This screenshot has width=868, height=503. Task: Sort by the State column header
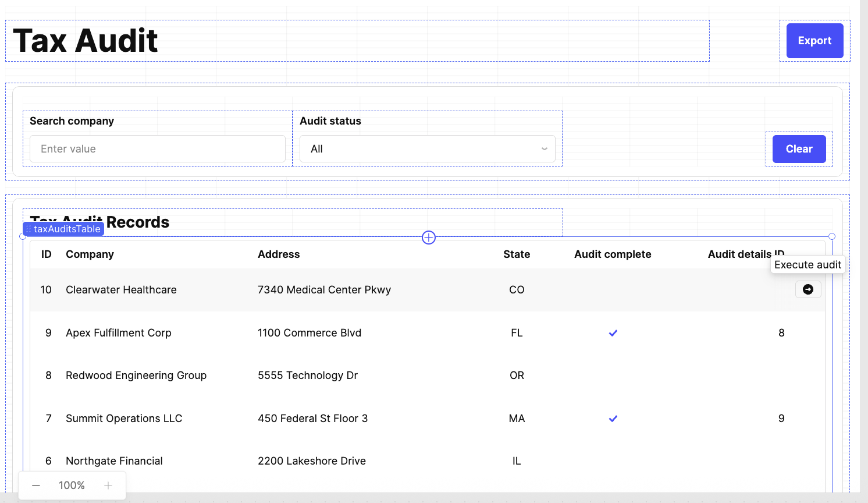point(517,254)
